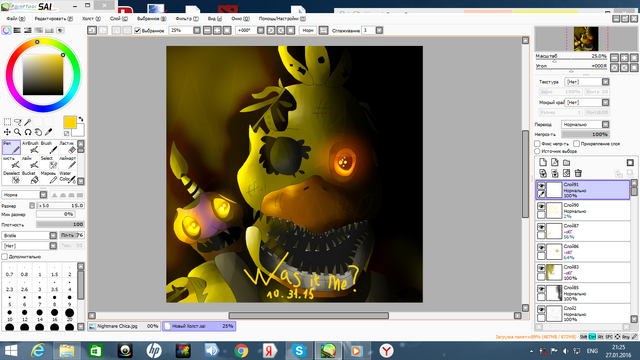Select brush size 9 preset
This screenshot has width=640, height=360.
point(69,300)
